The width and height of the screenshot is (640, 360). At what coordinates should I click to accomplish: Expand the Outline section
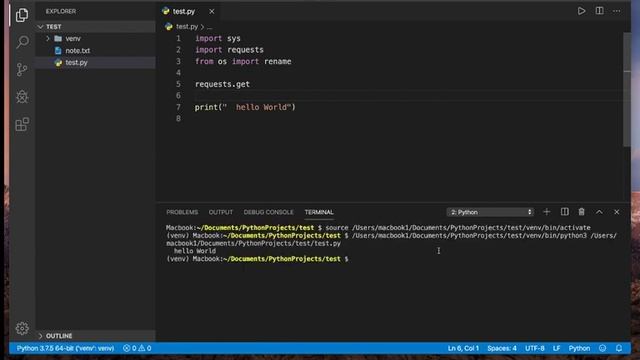(x=95, y=336)
